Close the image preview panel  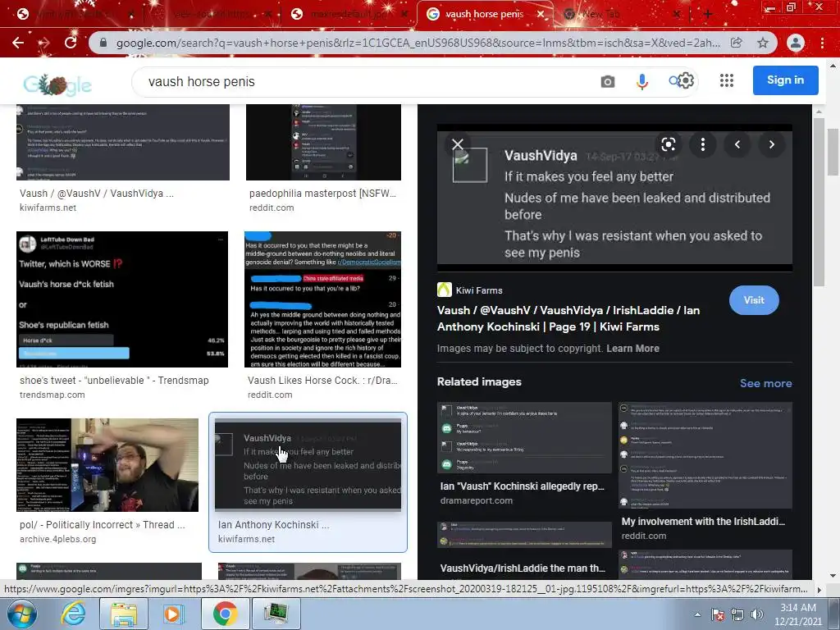point(458,144)
